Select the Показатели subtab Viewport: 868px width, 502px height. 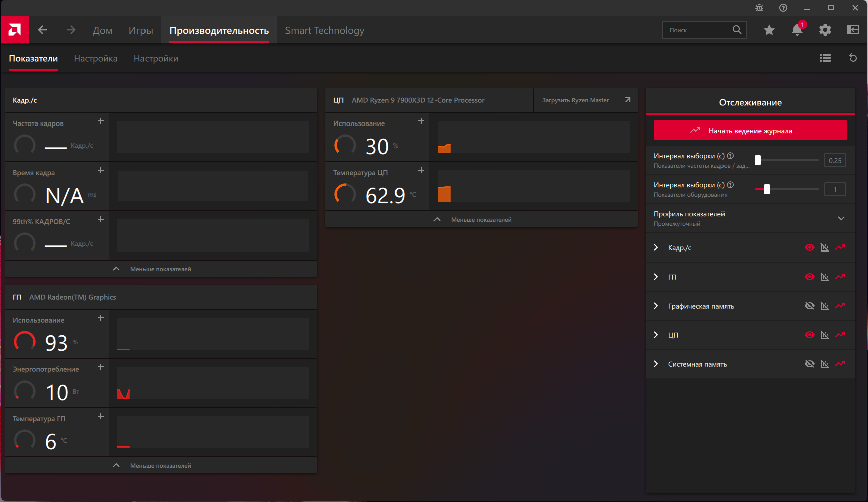coord(33,58)
